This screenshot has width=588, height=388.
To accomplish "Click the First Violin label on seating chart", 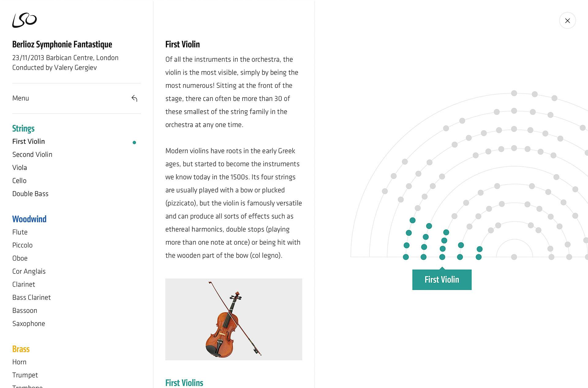I will (x=442, y=280).
